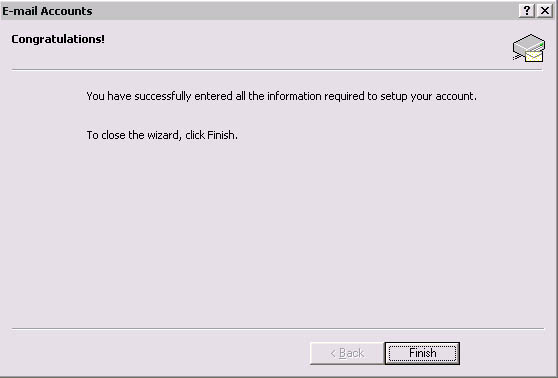This screenshot has width=558, height=378.
Task: Click the word "Finish" inside the instruction sentence
Action: 221,135
